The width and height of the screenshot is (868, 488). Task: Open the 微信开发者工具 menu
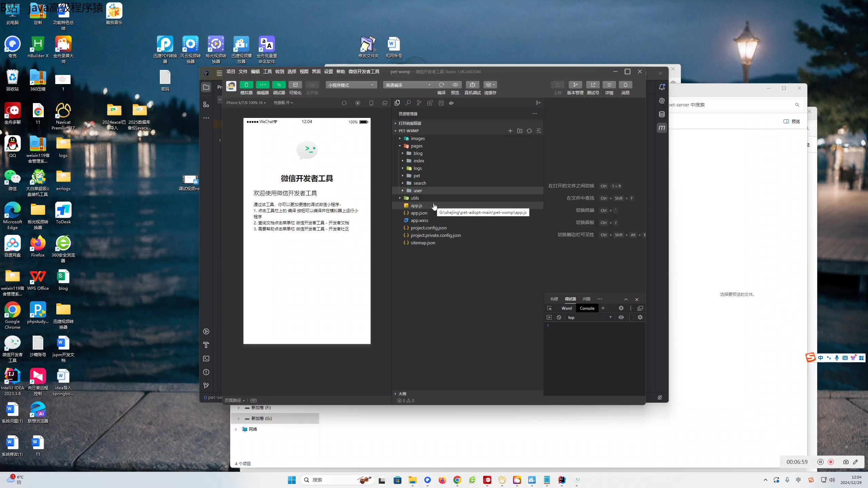[364, 72]
